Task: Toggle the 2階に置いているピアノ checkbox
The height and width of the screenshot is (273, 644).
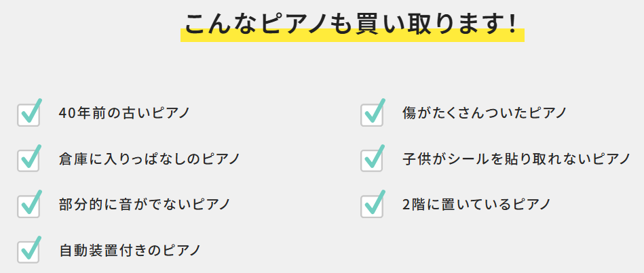Action: pos(372,205)
